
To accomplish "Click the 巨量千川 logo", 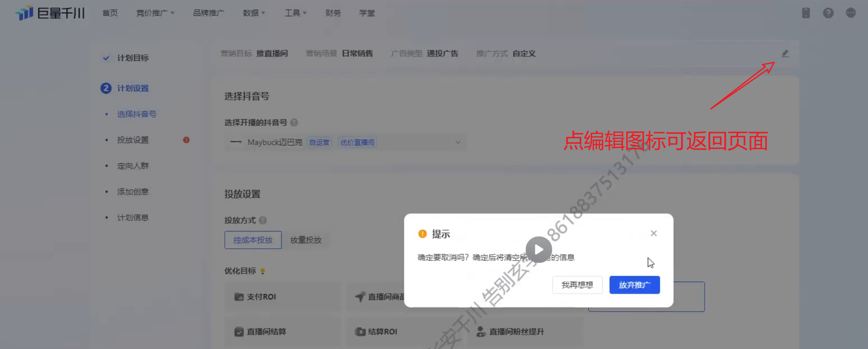I will (50, 13).
